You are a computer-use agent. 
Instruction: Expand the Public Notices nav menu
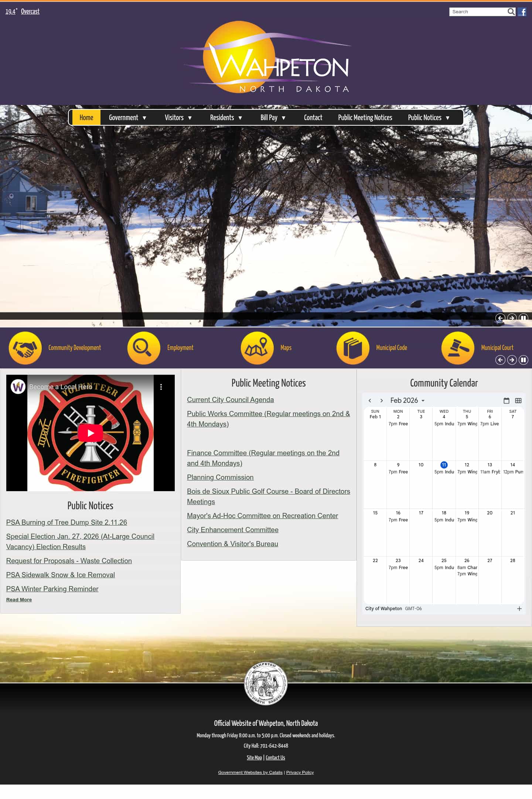[x=429, y=118]
